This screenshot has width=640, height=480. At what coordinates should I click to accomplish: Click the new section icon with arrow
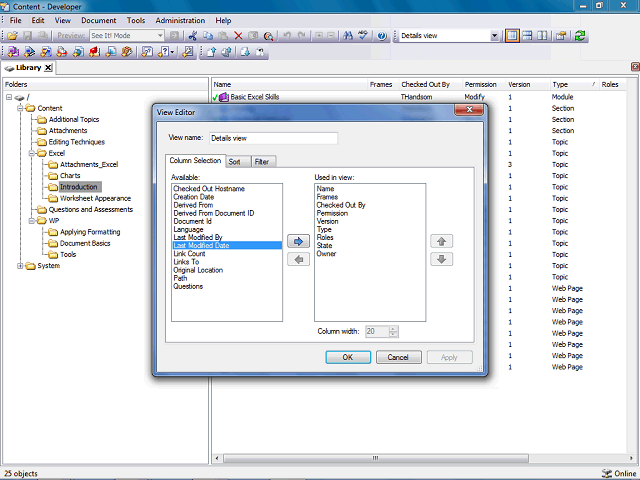pos(29,52)
